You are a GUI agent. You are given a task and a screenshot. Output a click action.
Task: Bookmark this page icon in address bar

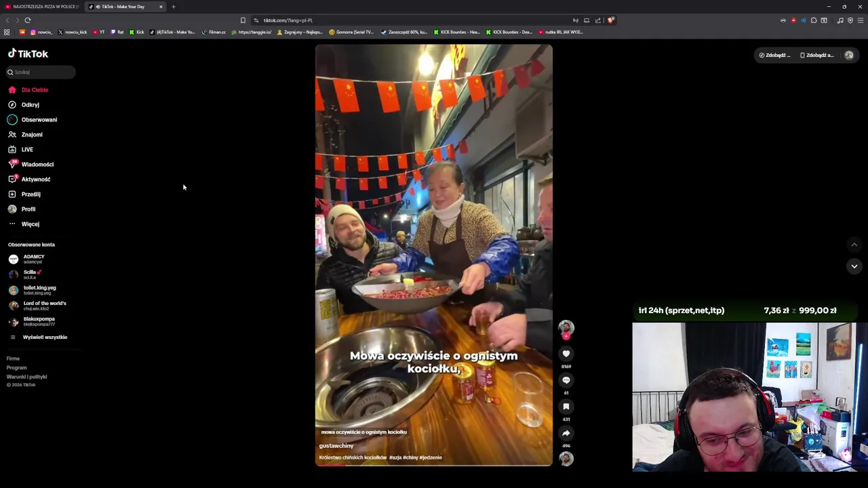point(243,20)
